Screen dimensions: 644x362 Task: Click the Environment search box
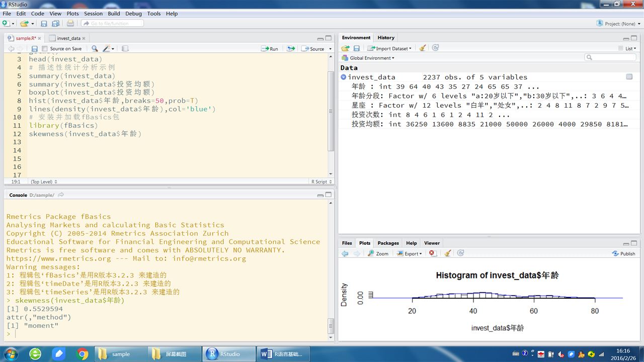610,57
